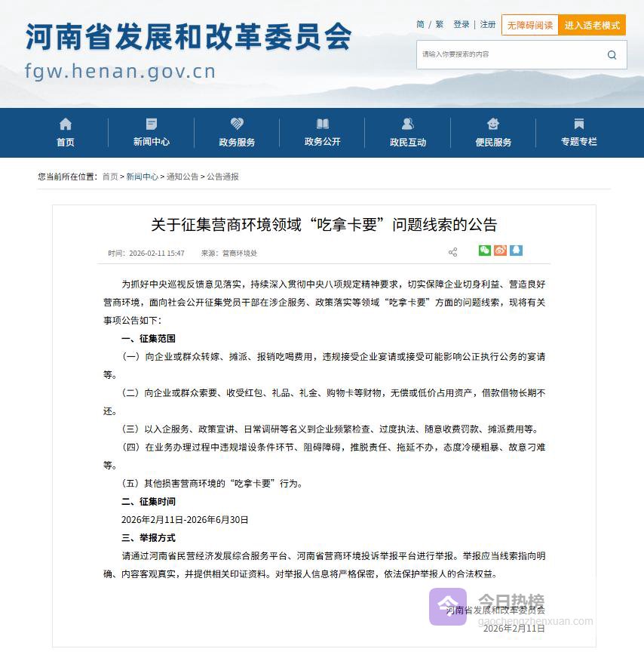Open 政民互动 in the navigation bar
The width and height of the screenshot is (644, 652).
click(408, 133)
